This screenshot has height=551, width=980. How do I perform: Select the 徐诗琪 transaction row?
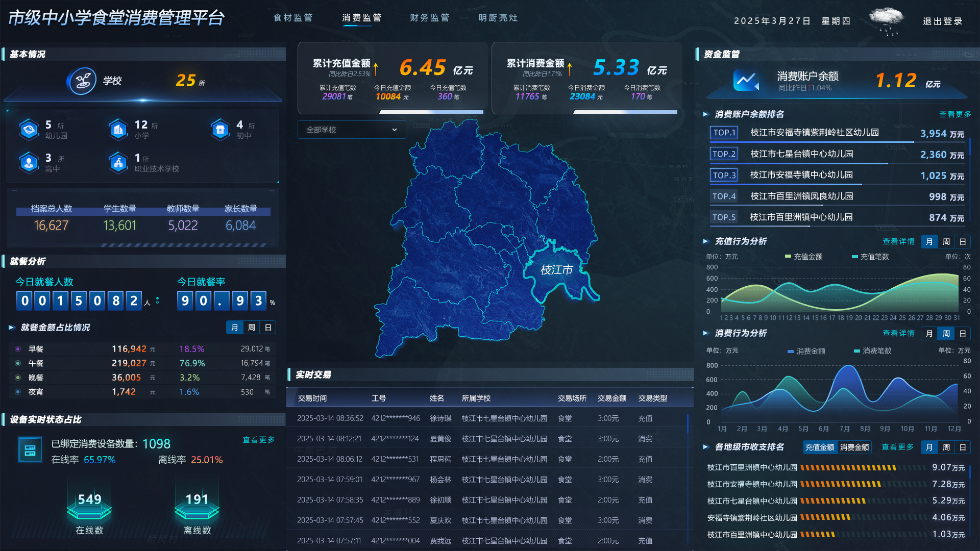490,418
